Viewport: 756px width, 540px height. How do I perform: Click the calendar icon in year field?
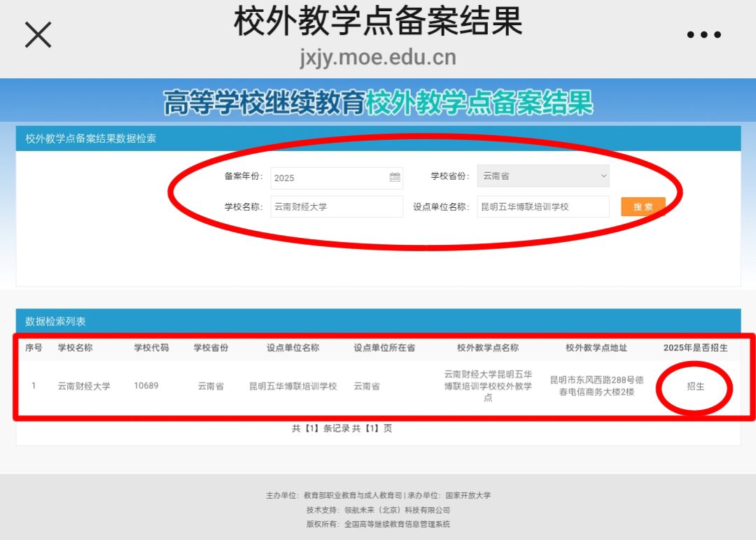point(395,178)
